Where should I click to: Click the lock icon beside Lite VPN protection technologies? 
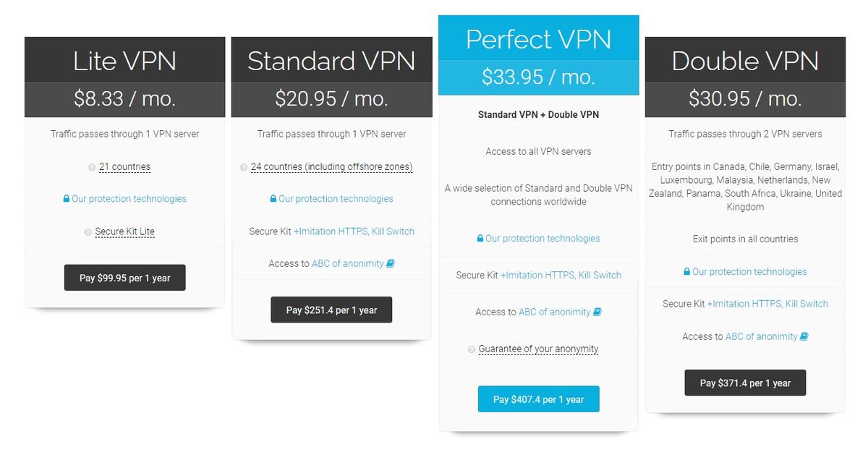click(66, 198)
